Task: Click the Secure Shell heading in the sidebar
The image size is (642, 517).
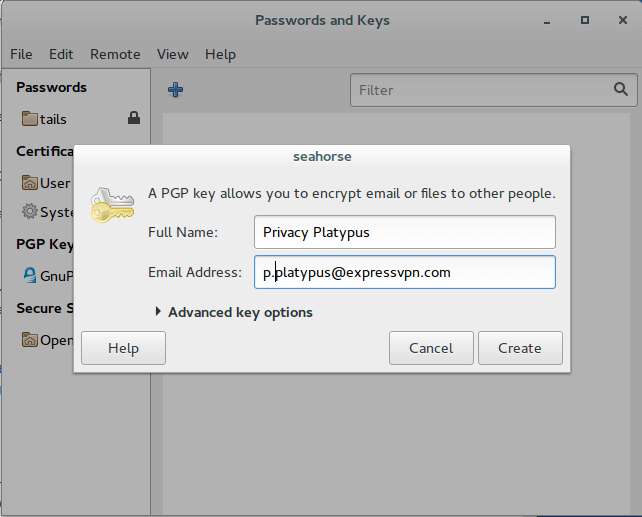Action: [x=45, y=308]
